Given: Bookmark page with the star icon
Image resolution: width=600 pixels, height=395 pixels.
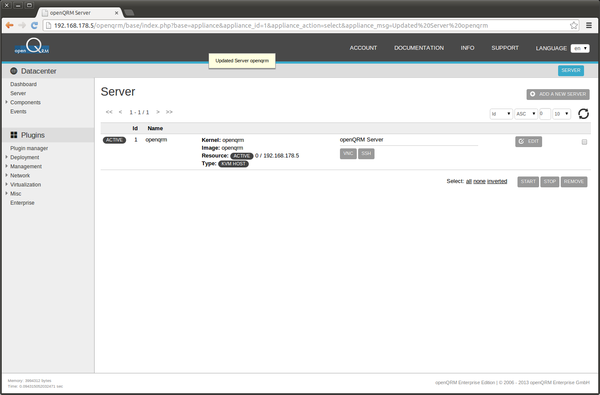Looking at the screenshot, I should 574,25.
